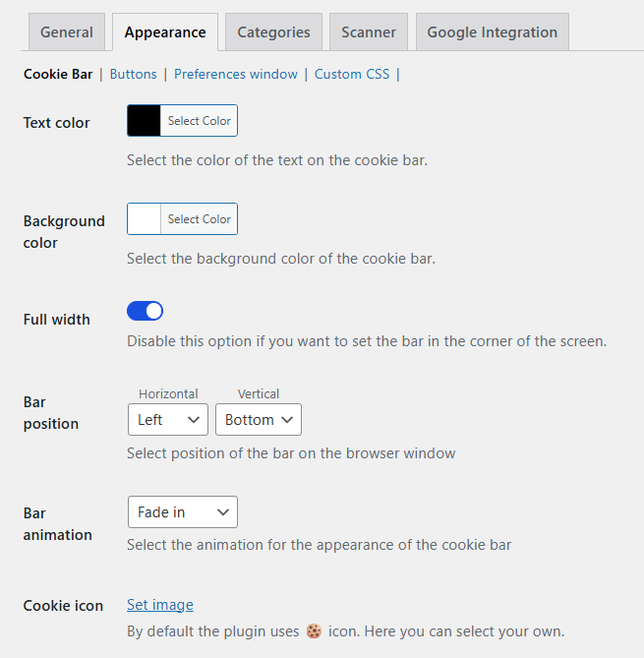
Task: Click the white Background color swatch
Action: (x=144, y=218)
